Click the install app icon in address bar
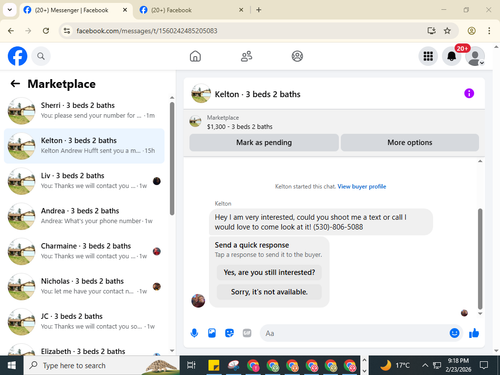The height and width of the screenshot is (375, 500). (x=431, y=31)
